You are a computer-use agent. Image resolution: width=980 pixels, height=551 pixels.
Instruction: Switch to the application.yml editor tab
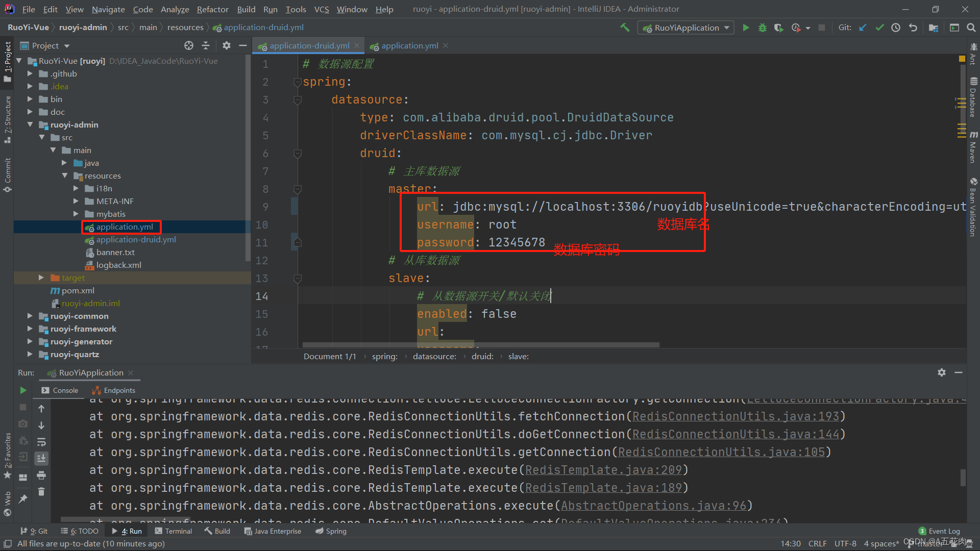click(x=409, y=45)
